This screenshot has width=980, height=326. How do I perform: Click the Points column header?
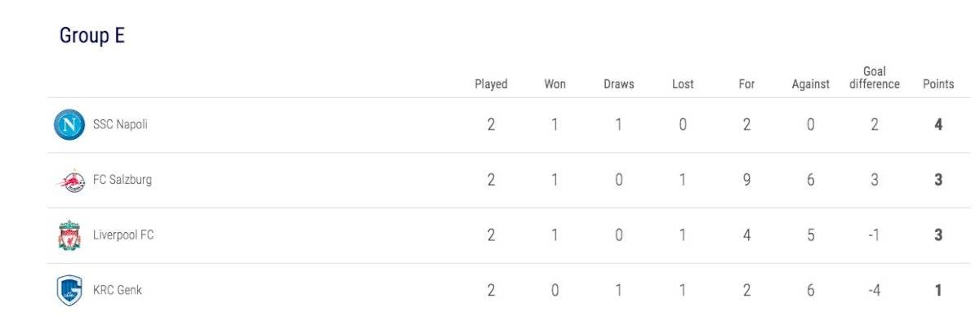(938, 84)
